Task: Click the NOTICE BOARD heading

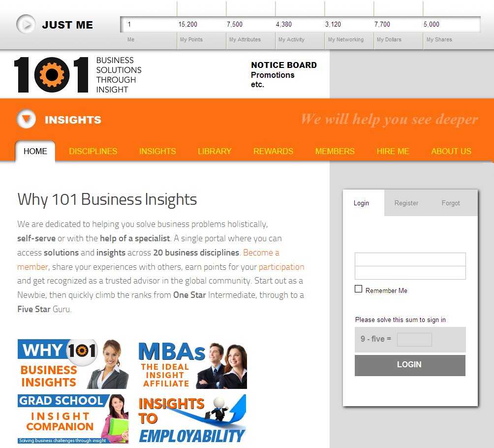Action: tap(284, 65)
